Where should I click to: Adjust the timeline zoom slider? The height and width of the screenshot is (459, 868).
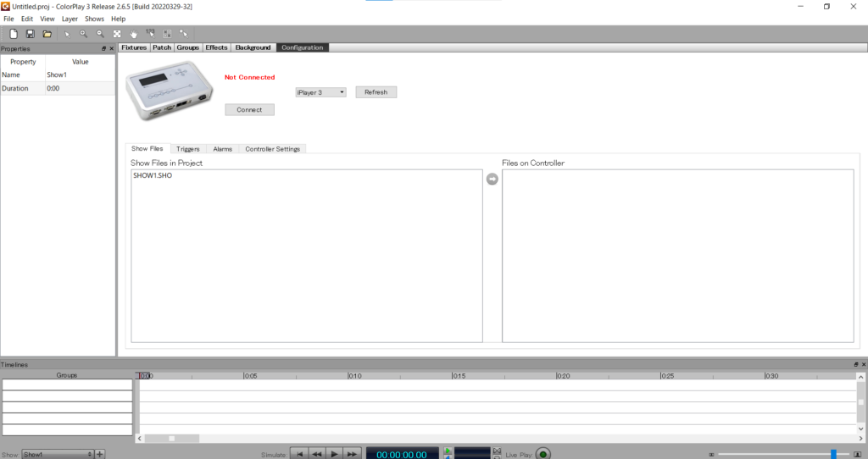(834, 454)
